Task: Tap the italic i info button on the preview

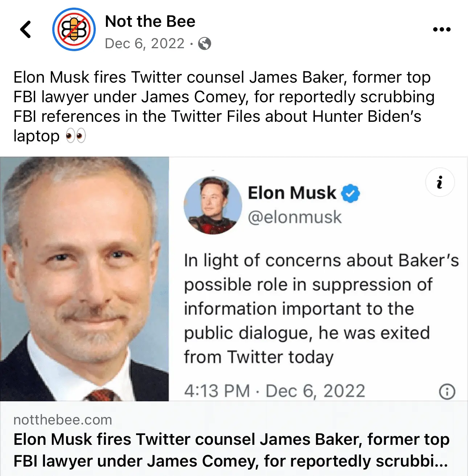Action: pyautogui.click(x=440, y=182)
